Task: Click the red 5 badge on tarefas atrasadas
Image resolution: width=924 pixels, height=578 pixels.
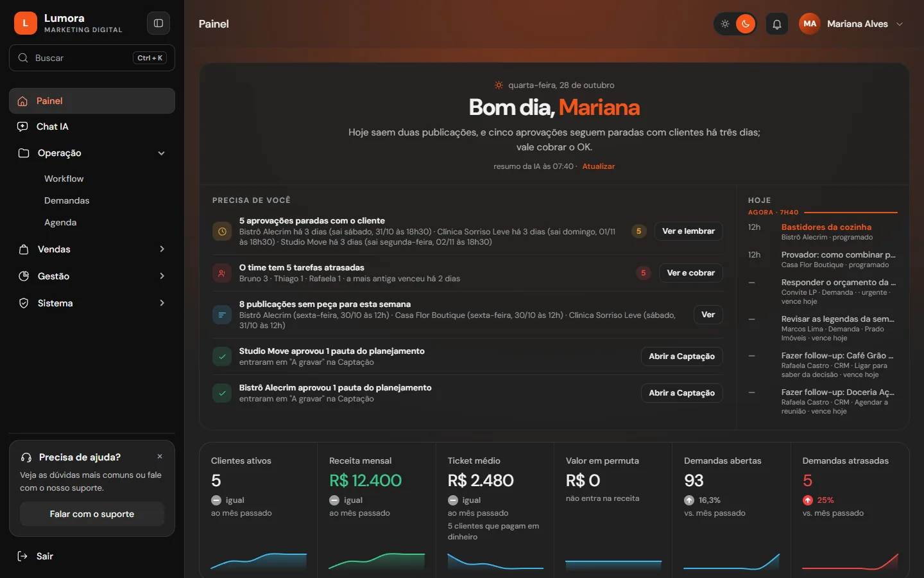Action: [643, 273]
